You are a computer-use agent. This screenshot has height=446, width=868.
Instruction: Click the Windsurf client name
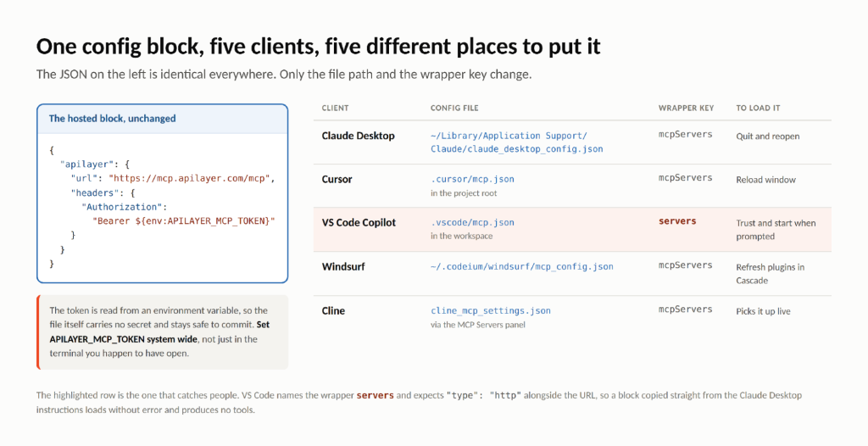coord(344,266)
